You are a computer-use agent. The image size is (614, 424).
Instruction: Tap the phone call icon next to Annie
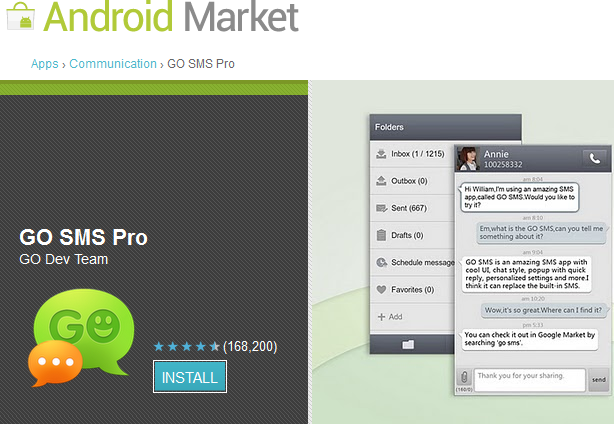[x=594, y=159]
